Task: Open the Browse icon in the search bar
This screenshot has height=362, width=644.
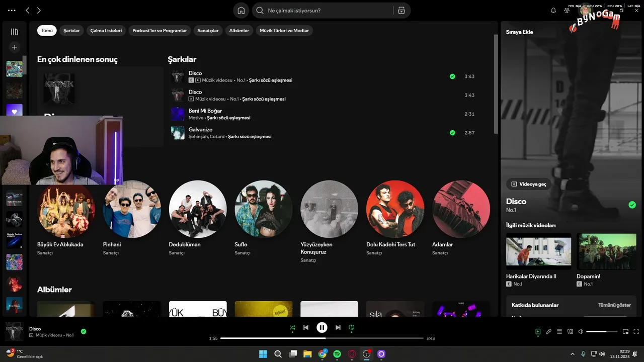Action: pyautogui.click(x=401, y=10)
